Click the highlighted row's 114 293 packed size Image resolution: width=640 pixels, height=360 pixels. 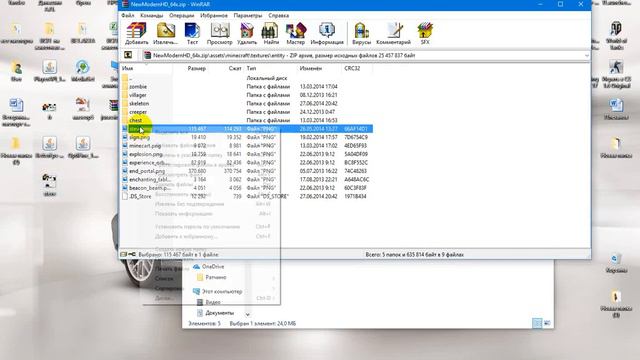click(233, 129)
